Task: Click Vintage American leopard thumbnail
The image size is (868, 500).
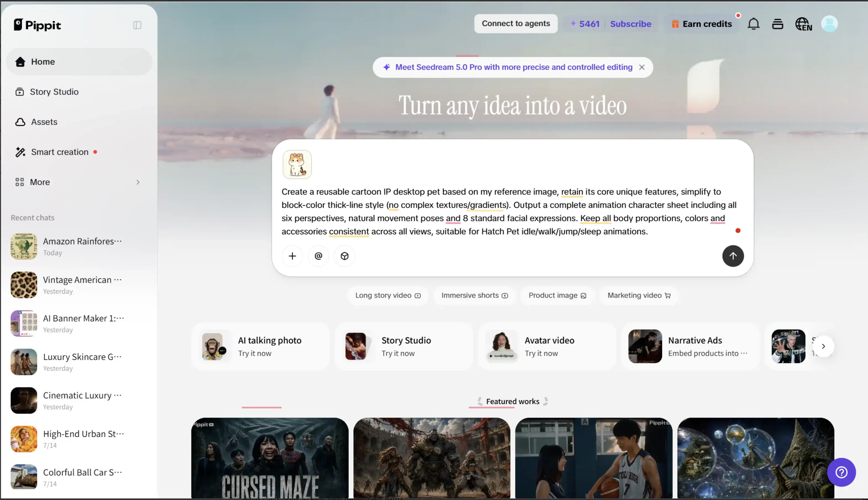Action: [x=24, y=285]
